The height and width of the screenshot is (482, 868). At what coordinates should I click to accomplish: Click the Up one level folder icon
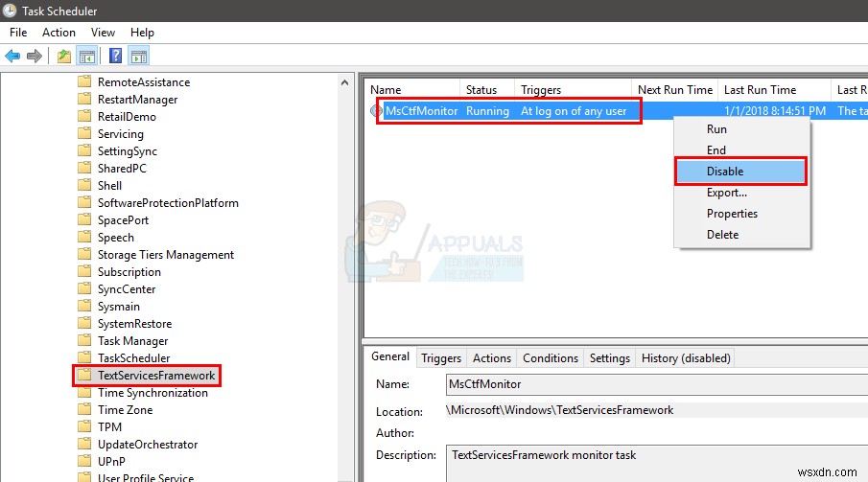[64, 56]
